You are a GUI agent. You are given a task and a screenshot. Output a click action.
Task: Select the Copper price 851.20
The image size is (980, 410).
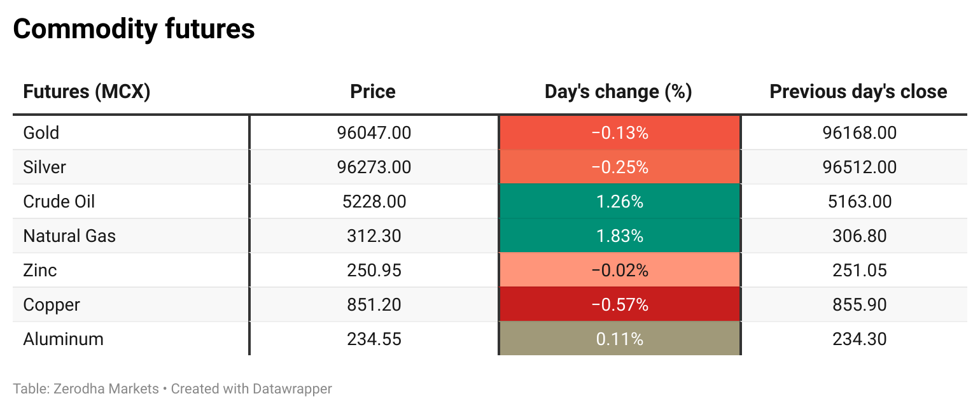(374, 305)
